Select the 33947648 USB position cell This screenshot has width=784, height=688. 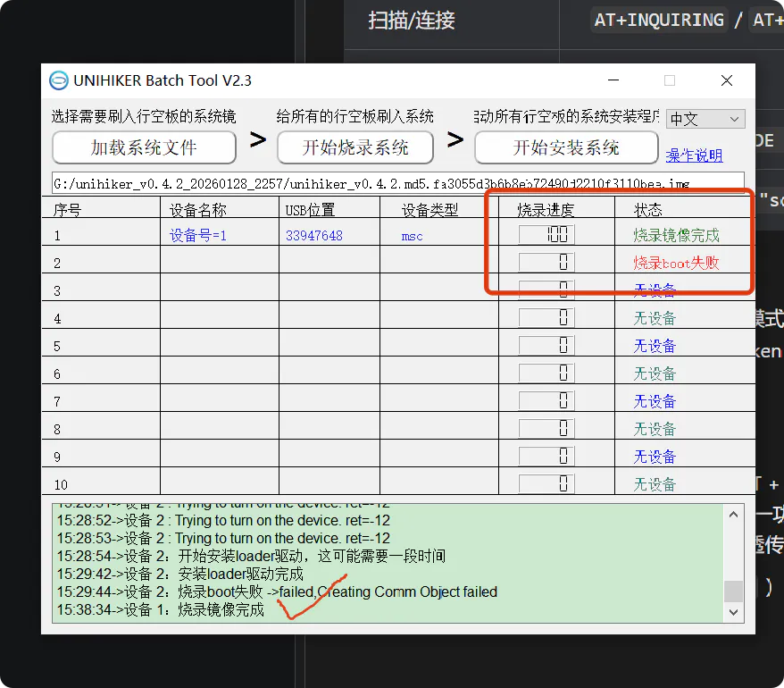click(314, 235)
